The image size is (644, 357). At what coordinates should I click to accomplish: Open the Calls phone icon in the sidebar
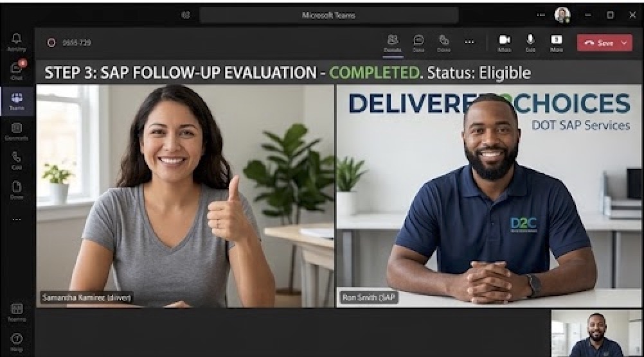(17, 161)
